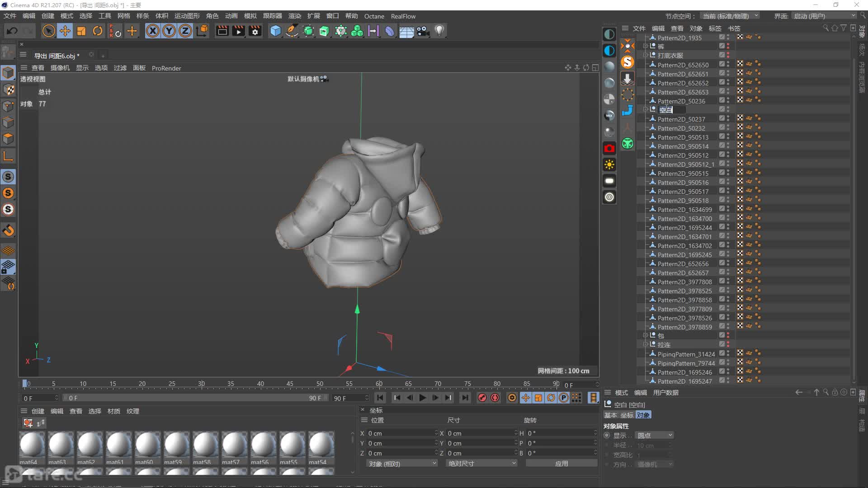Open the 用户数据 attribute menu
The image size is (868, 488).
pos(666,393)
